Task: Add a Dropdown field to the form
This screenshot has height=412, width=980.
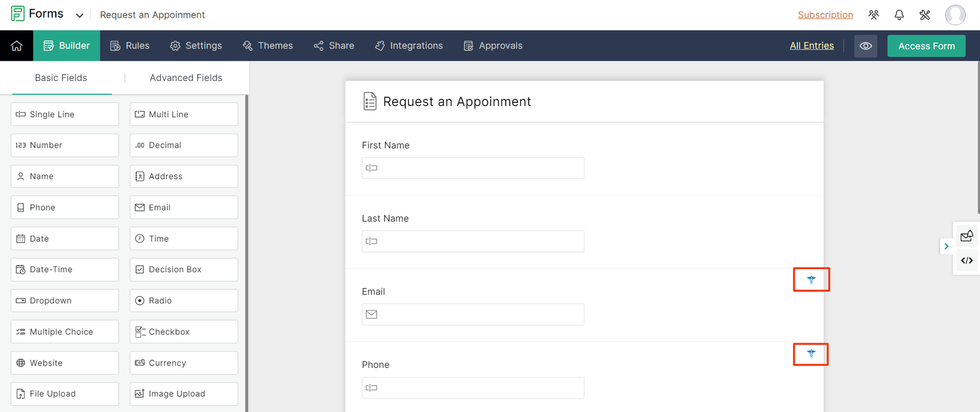Action: pos(64,300)
